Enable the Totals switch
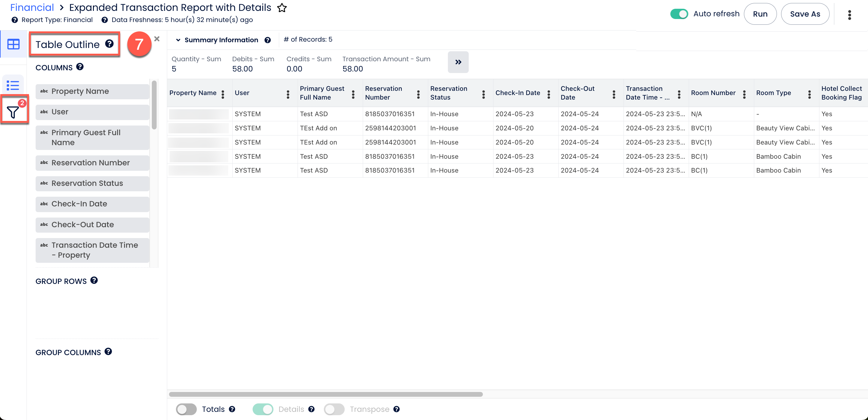The image size is (868, 420). (186, 409)
